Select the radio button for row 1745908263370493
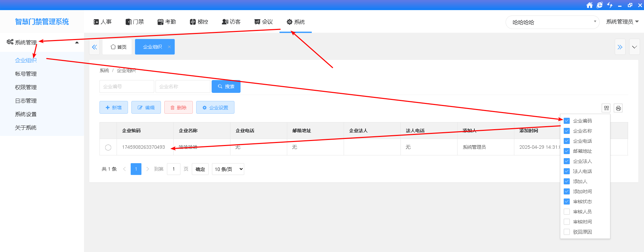 [108, 147]
